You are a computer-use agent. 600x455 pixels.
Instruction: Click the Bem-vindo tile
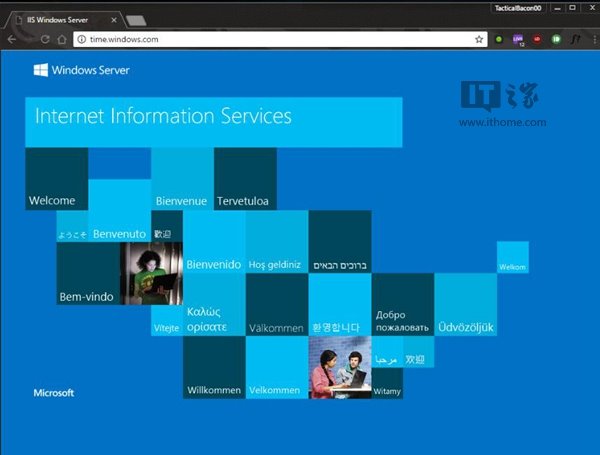88,274
